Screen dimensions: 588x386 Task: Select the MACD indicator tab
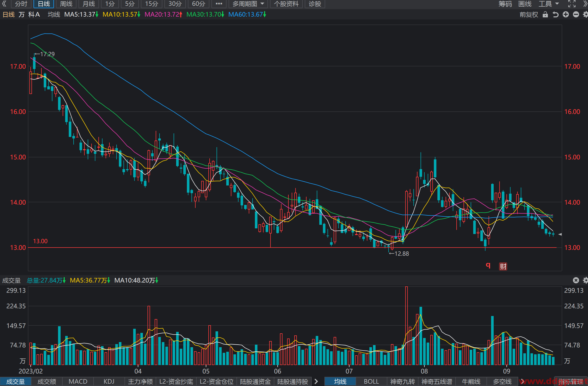tap(78, 381)
